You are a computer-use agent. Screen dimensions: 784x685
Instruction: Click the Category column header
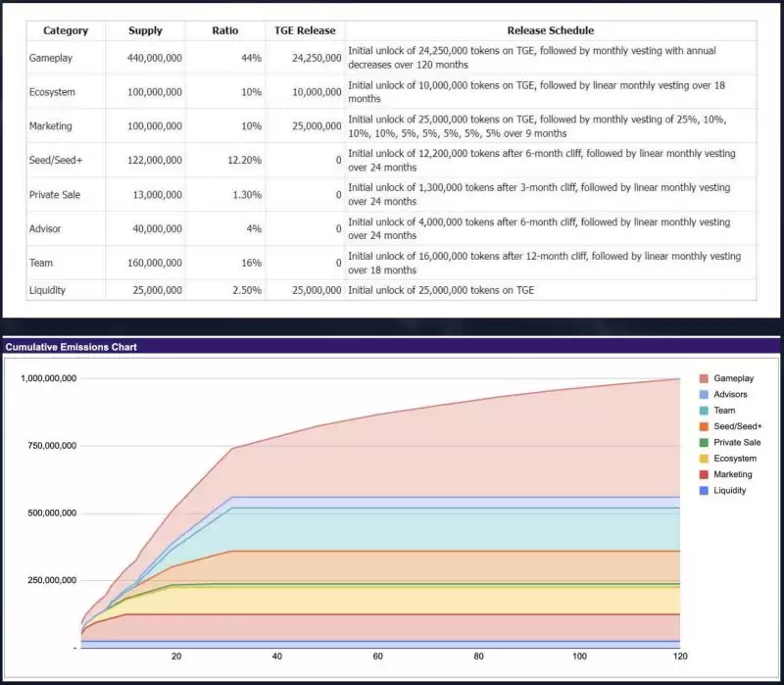point(66,30)
